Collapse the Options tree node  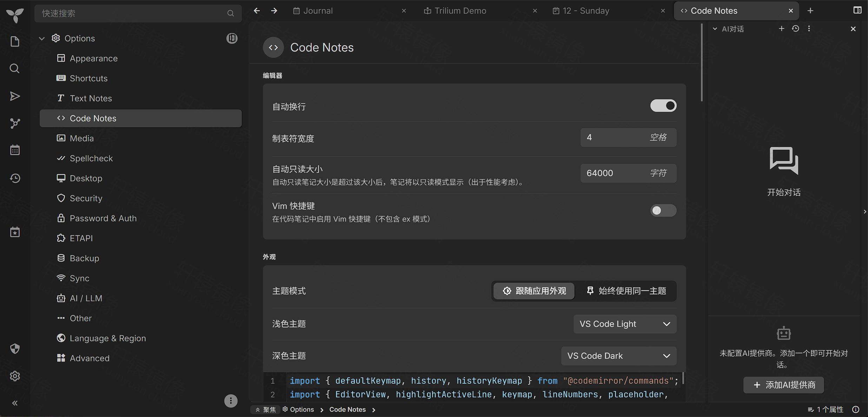42,39
